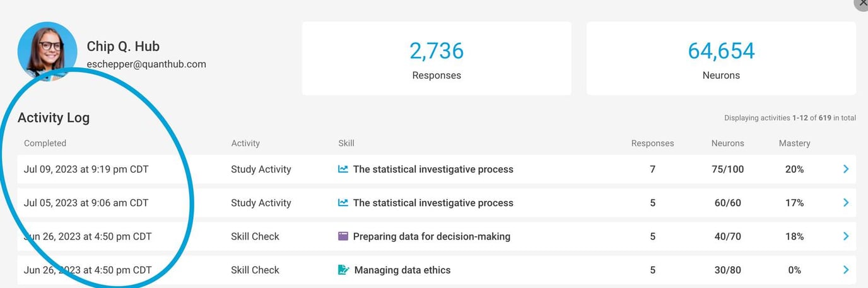Screen dimensions: 868x288
Task: Click the Neurons column header
Action: [x=727, y=143]
